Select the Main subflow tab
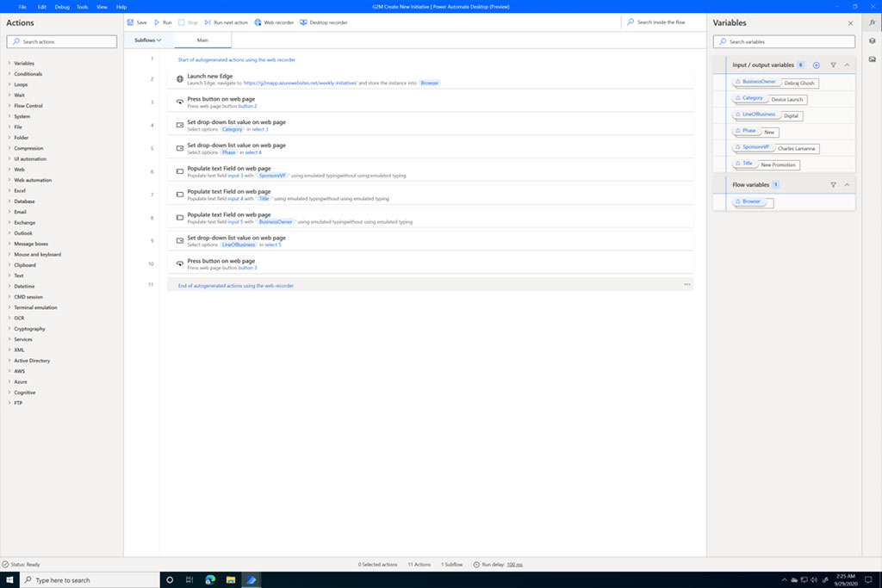The width and height of the screenshot is (882, 588). point(203,40)
